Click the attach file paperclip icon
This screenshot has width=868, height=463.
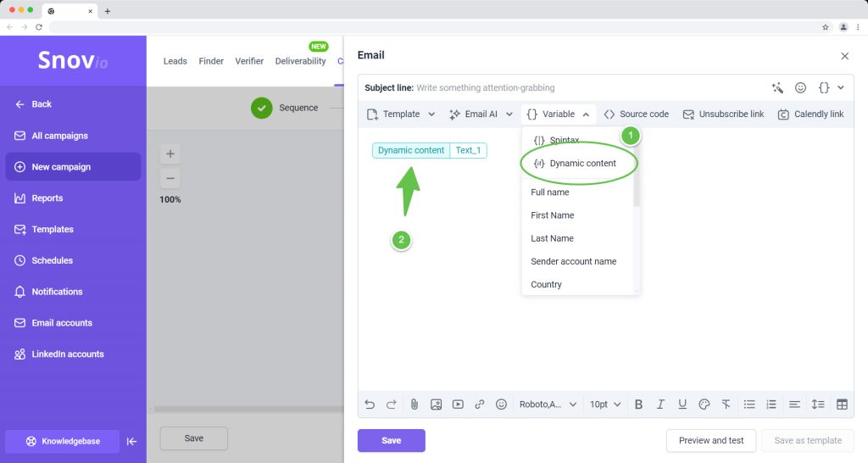tap(415, 404)
